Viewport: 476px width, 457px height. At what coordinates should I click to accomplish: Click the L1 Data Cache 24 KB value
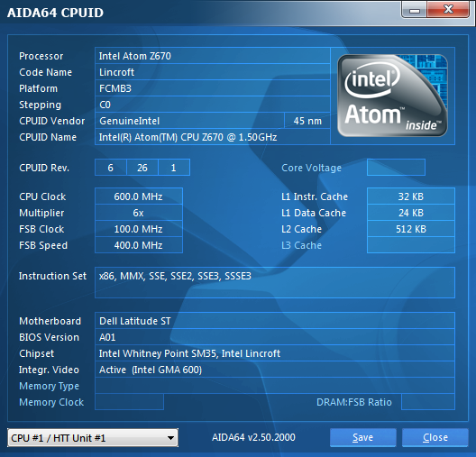click(411, 213)
